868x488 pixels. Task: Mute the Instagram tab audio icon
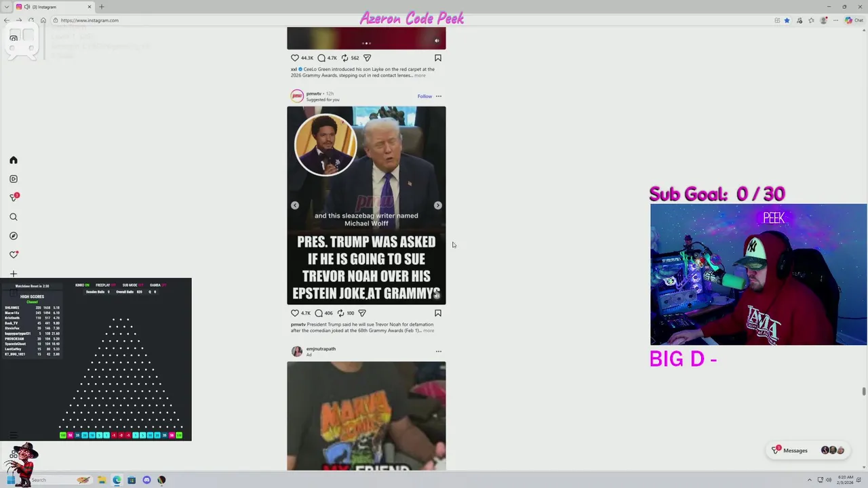(26, 7)
